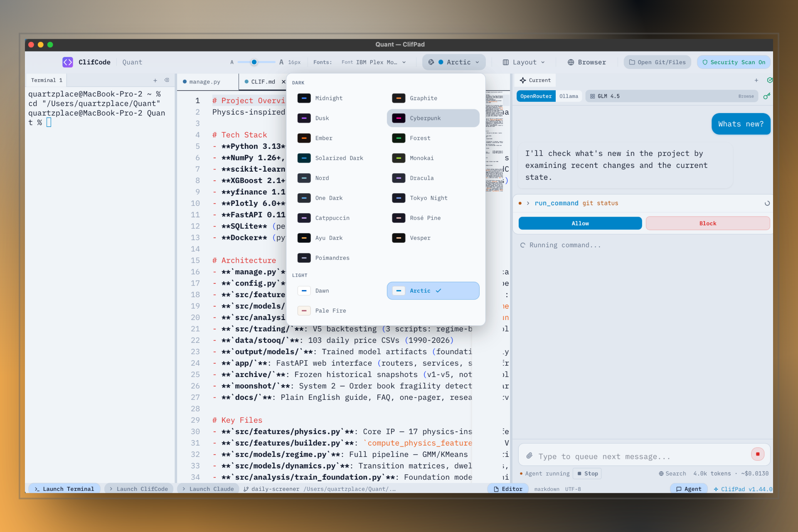Select the Dawn light theme
This screenshot has height=532, width=798.
[x=338, y=291]
